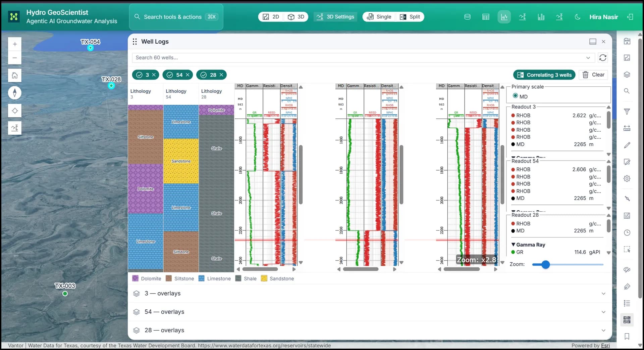The height and width of the screenshot is (350, 644).
Task: Click the horizontal scrollbar of first log
Action: tap(260, 269)
